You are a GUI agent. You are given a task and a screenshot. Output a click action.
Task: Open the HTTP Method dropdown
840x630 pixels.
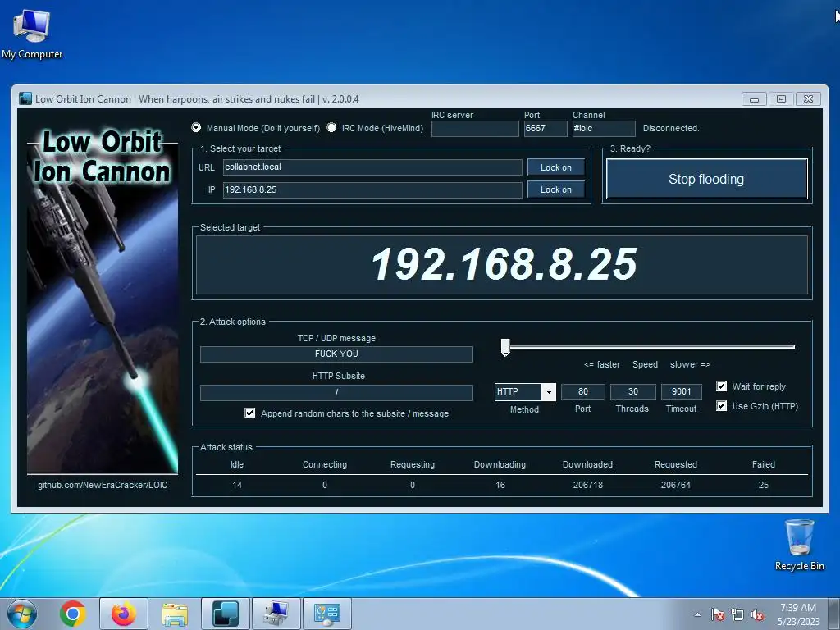549,391
